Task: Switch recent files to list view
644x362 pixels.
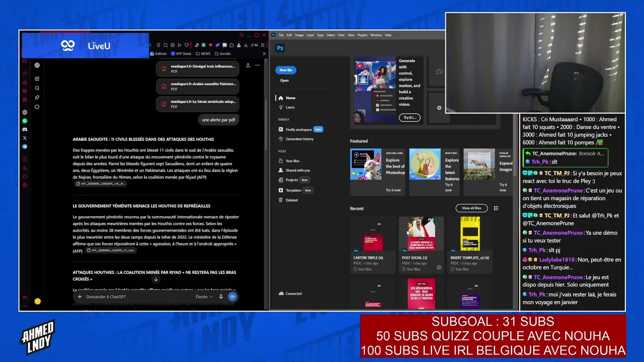Action: [496, 208]
